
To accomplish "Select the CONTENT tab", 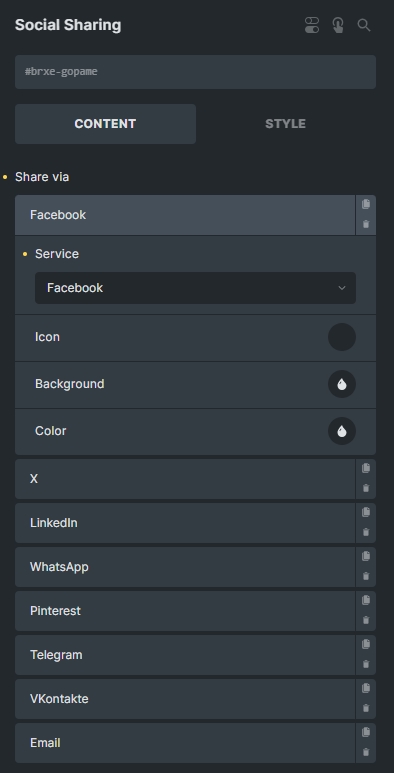I will 106,124.
